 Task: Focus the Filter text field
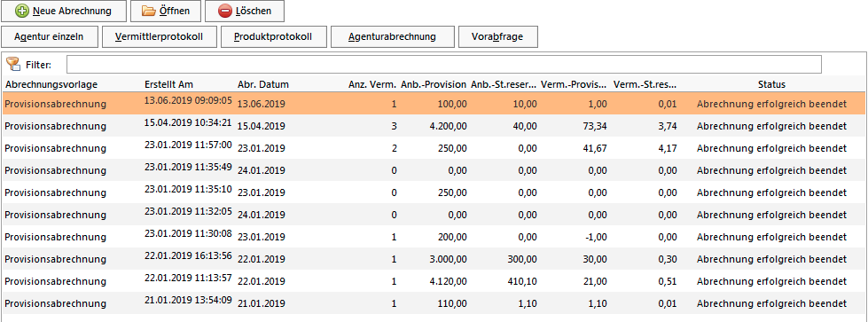click(x=444, y=64)
